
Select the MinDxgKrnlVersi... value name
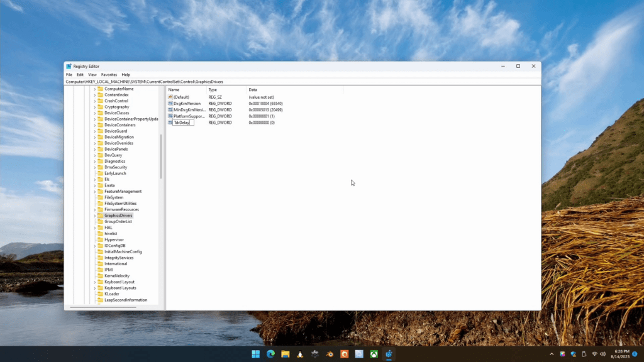[x=189, y=109]
